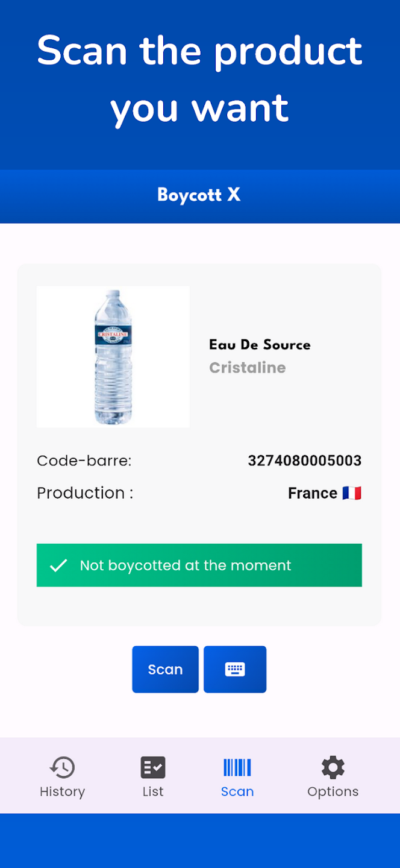Screen dimensions: 400x868
Task: Select the Scan tab label
Action: coord(237,791)
